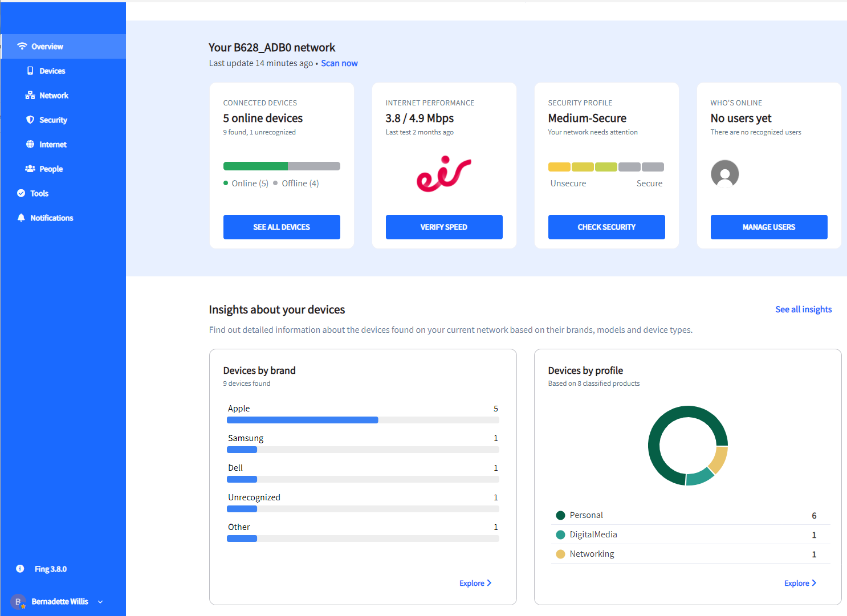
Task: Click the Fing 3.8.0 info icon
Action: [20, 569]
